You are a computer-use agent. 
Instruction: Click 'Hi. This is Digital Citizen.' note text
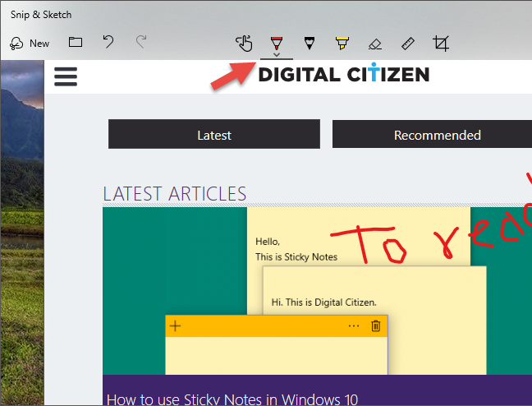click(323, 302)
